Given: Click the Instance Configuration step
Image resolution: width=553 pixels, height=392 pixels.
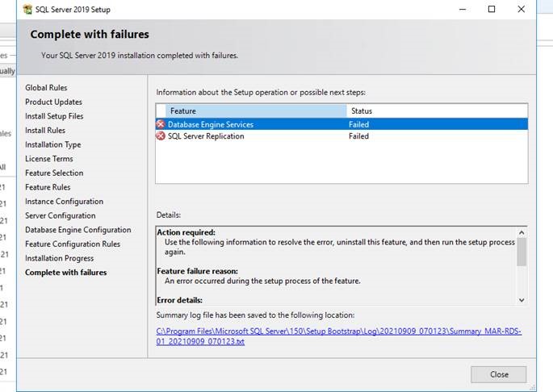Looking at the screenshot, I should [65, 202].
